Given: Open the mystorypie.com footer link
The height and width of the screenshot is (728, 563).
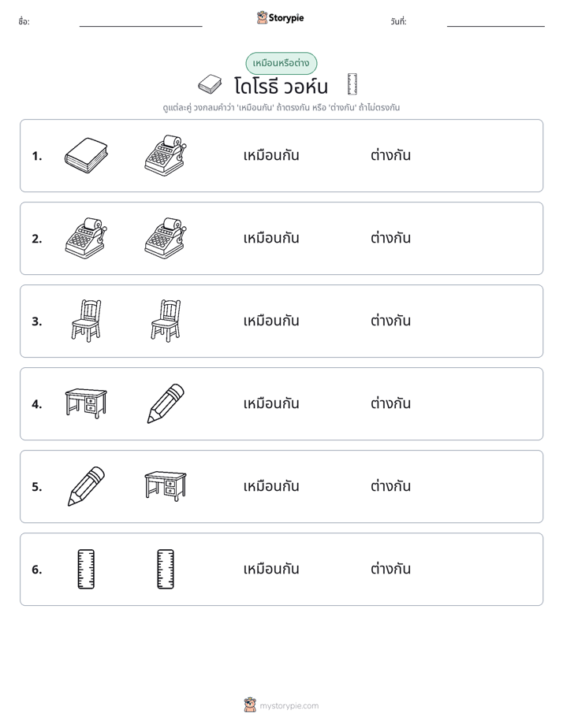Looking at the screenshot, I should click(x=281, y=705).
